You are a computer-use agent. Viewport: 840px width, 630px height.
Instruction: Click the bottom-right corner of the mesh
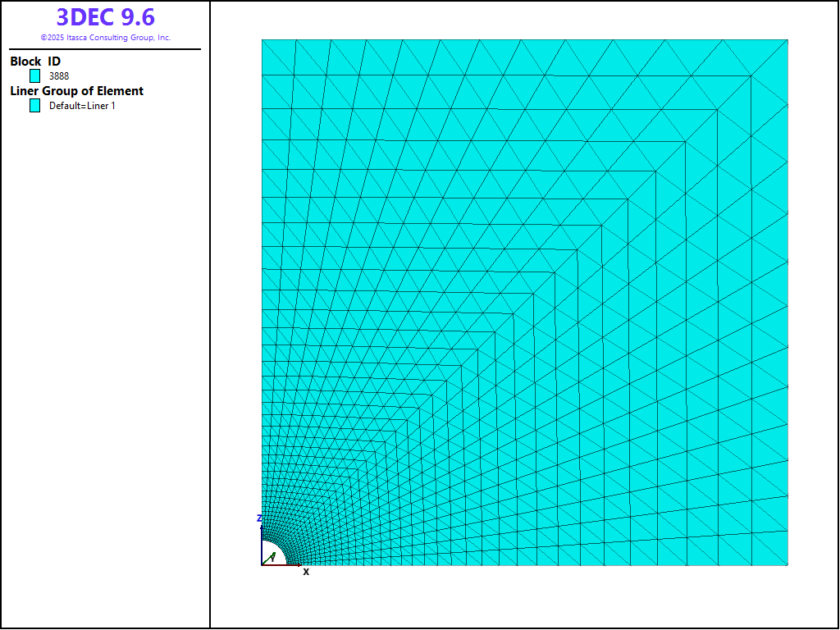(x=787, y=564)
